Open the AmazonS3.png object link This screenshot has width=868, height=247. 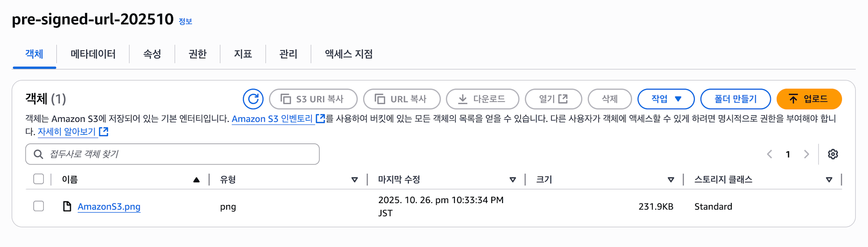point(109,207)
